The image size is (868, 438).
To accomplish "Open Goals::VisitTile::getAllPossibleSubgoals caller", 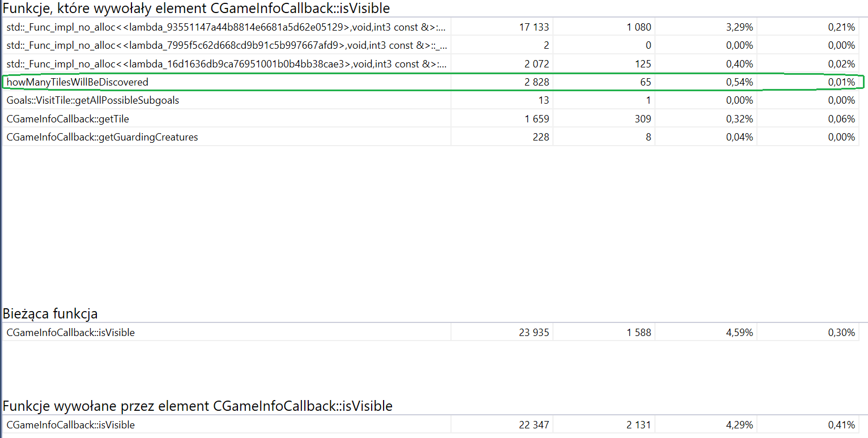I will pos(93,100).
